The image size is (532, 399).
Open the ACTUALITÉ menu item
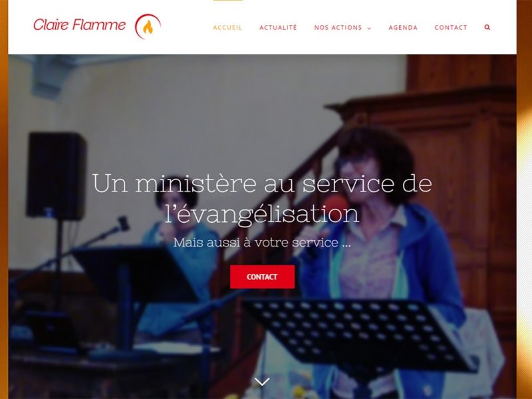pos(278,27)
